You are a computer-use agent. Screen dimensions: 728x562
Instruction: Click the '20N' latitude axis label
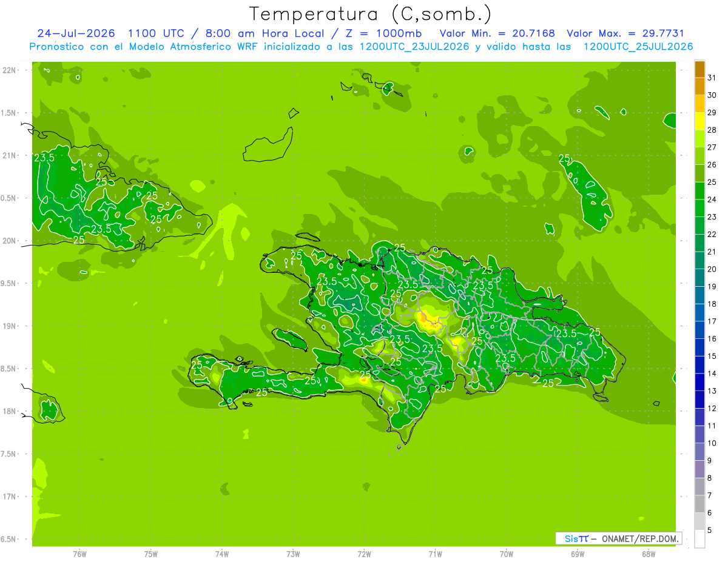(x=9, y=241)
